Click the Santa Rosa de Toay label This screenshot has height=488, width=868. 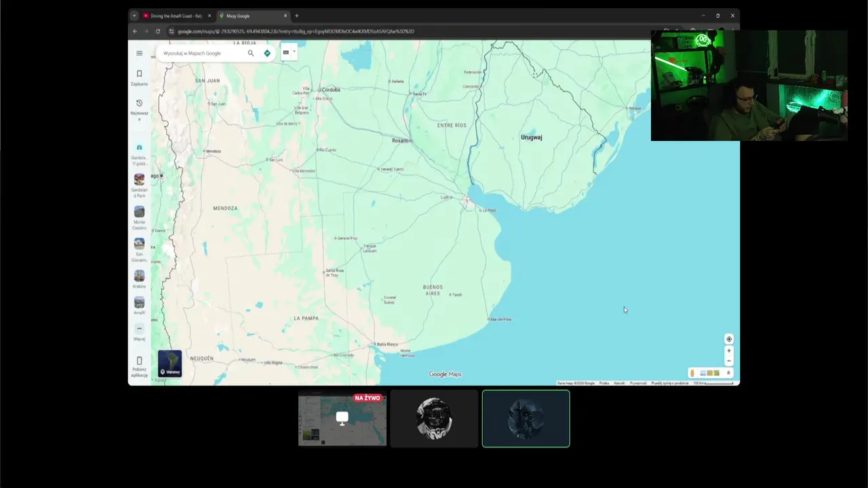pyautogui.click(x=335, y=272)
